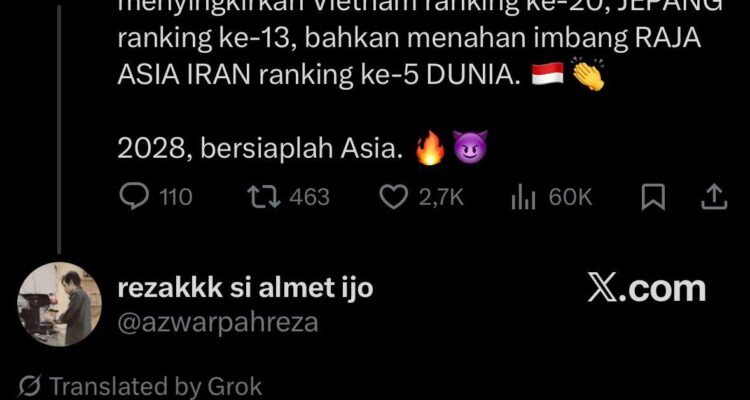Click the 2,7K likes count
The width and height of the screenshot is (750, 400).
(441, 198)
